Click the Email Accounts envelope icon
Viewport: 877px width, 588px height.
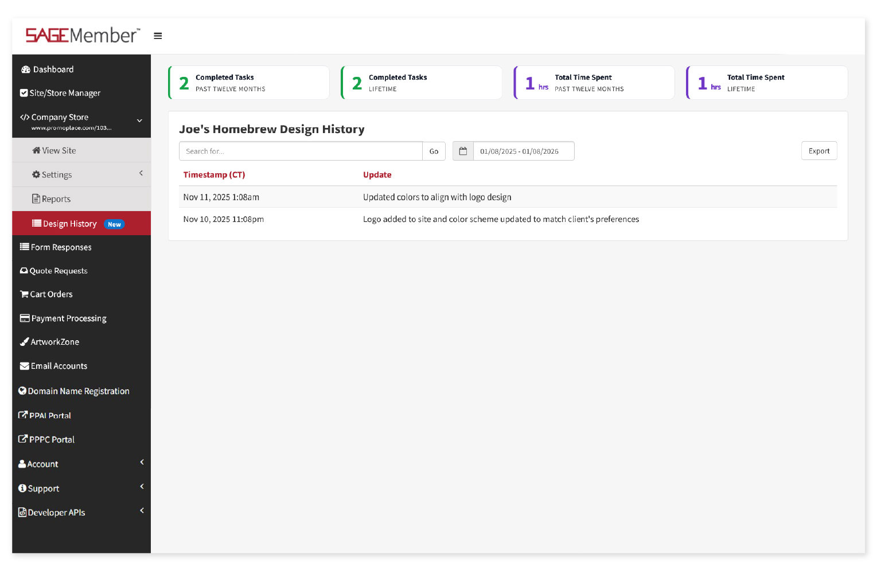pyautogui.click(x=25, y=366)
